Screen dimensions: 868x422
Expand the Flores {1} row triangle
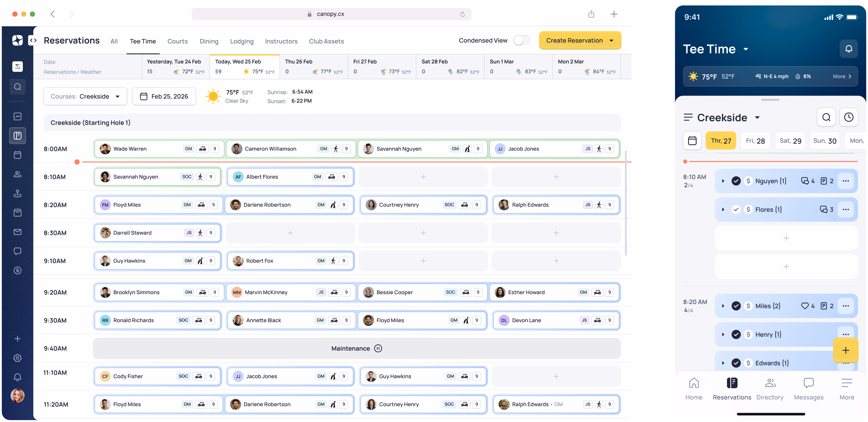[723, 210]
